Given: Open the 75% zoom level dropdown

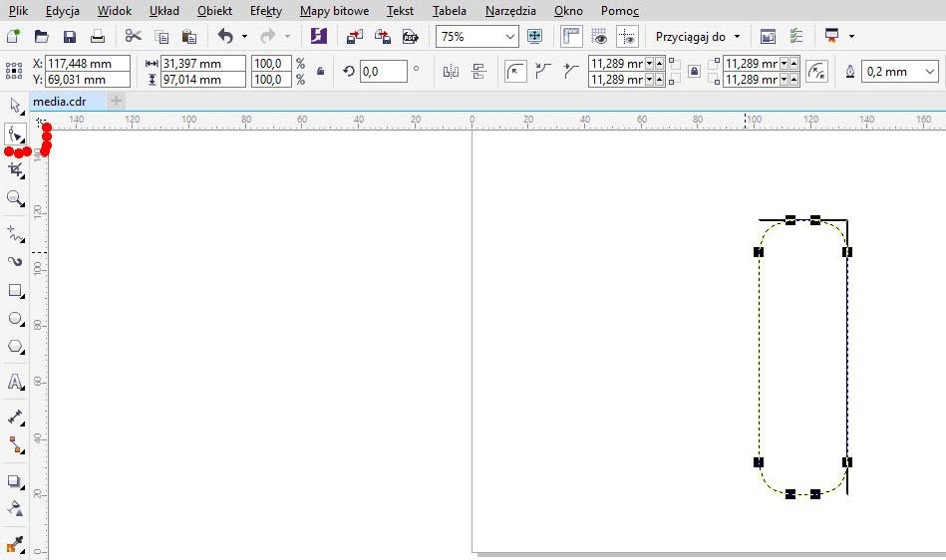Looking at the screenshot, I should click(x=510, y=37).
